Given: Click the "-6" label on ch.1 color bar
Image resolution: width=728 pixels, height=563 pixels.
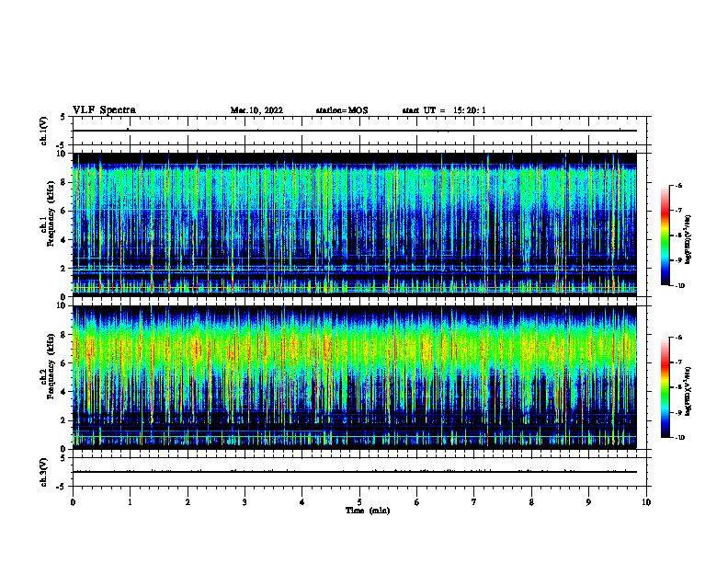Looking at the screenshot, I should pyautogui.click(x=678, y=185).
